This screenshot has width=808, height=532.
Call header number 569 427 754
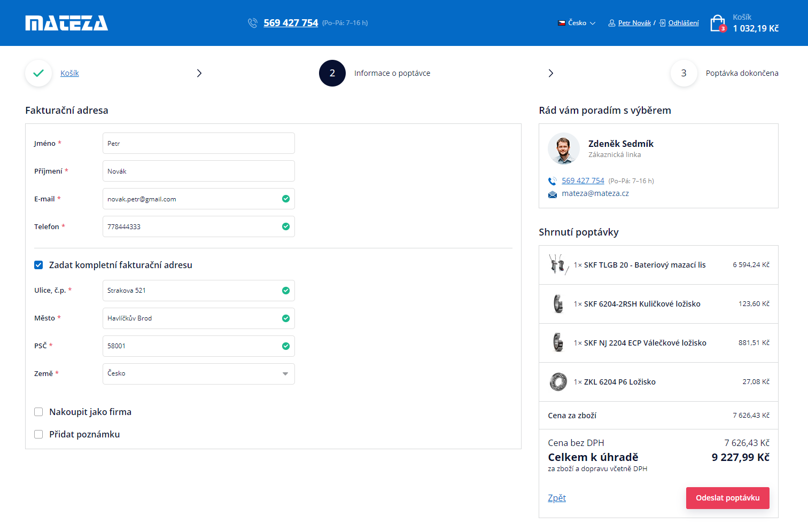[291, 23]
